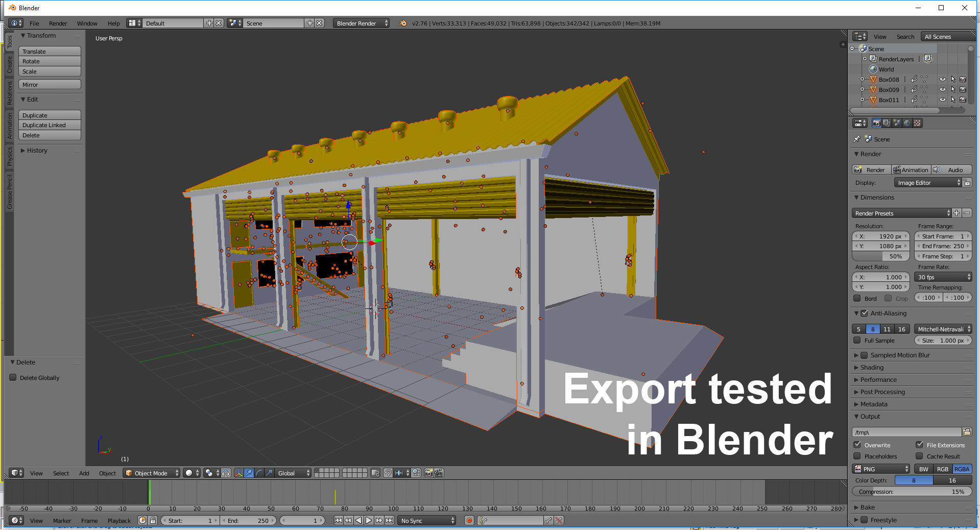Screen dimensions: 980x530
Task: Click the /tmp\ output path field
Action: coord(906,432)
